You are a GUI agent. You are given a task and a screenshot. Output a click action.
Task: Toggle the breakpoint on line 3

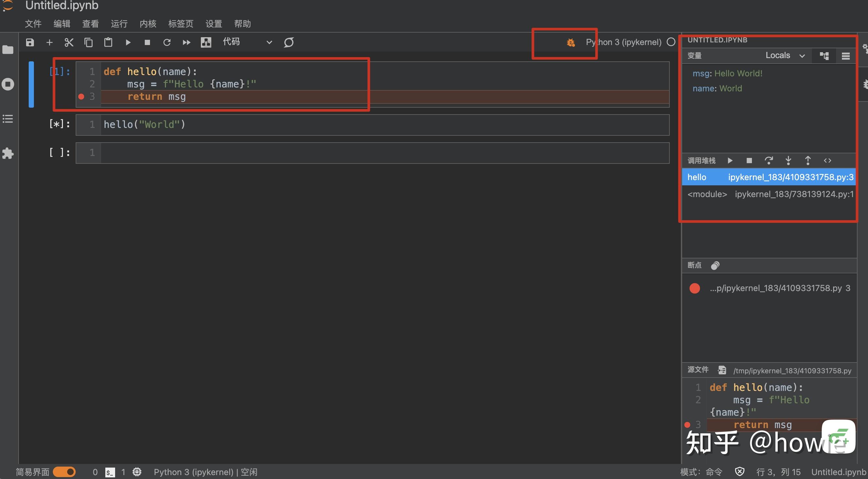pos(81,97)
